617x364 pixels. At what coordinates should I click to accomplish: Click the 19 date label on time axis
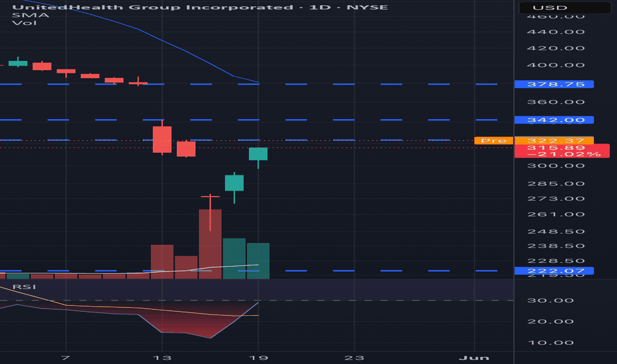[259, 357]
